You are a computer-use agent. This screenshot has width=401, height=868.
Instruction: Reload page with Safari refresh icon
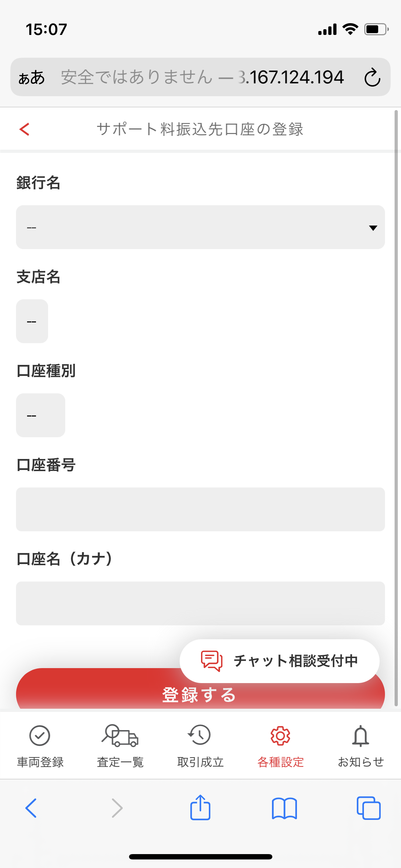pyautogui.click(x=372, y=77)
